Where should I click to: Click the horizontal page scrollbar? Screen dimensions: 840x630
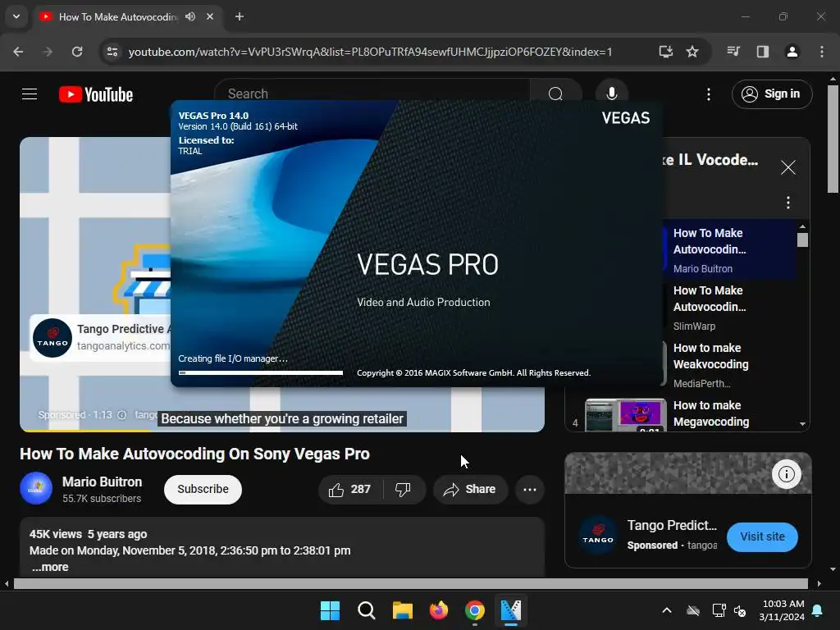click(x=410, y=583)
